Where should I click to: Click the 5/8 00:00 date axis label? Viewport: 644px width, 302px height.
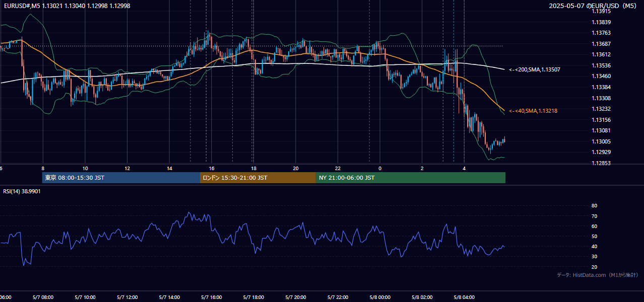(380, 297)
